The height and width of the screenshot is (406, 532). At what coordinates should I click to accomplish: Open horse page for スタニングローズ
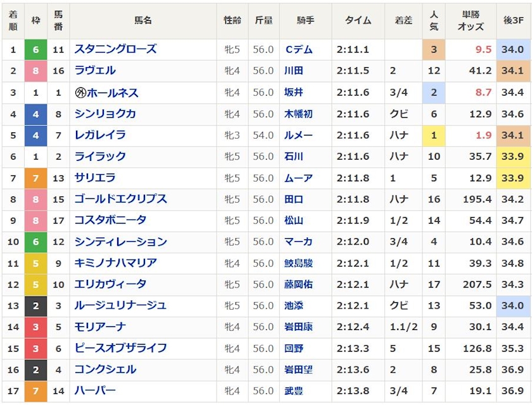click(115, 49)
